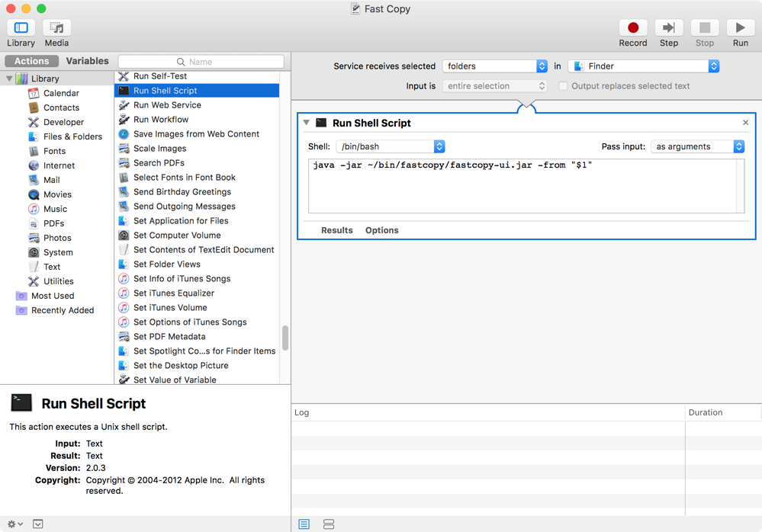762x532 pixels.
Task: Click the Name search field
Action: (201, 62)
